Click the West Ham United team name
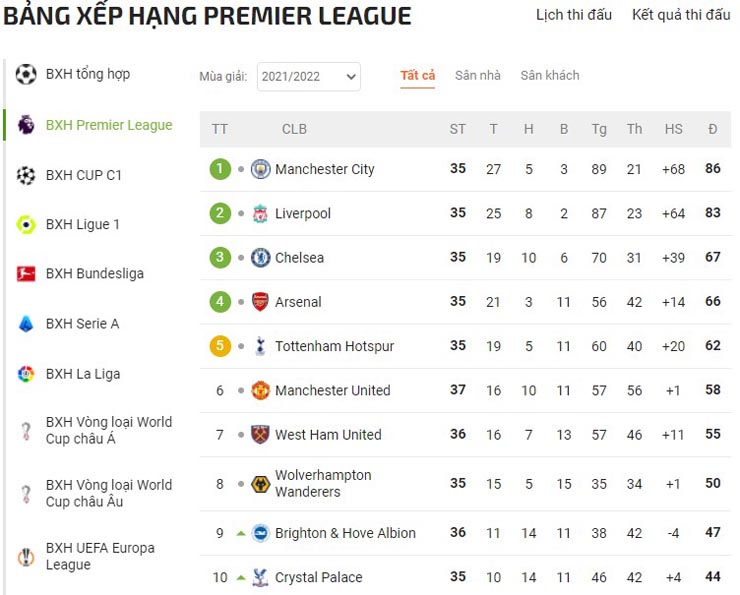Image resolution: width=740 pixels, height=595 pixels. 328,435
